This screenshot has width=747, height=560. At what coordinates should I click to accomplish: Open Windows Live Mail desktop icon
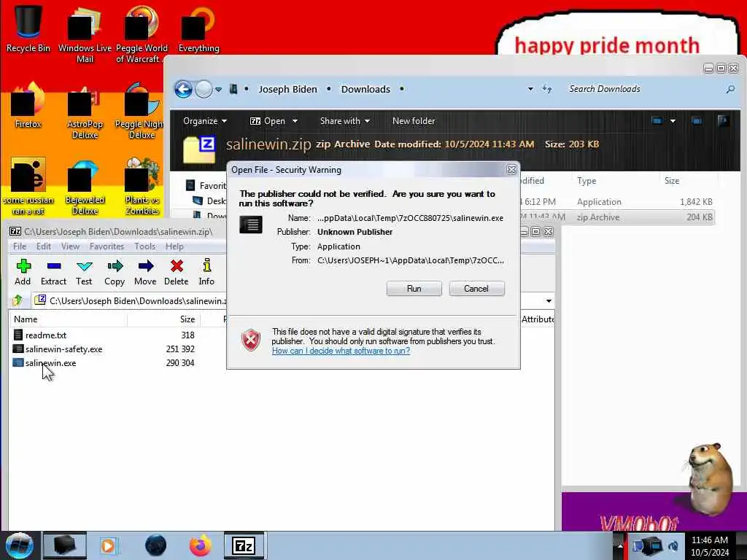pos(85,36)
